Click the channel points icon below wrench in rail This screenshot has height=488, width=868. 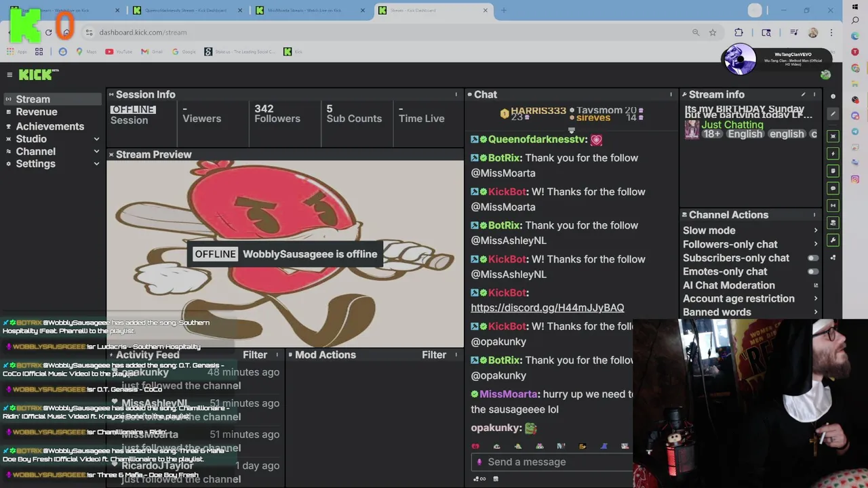pos(833,258)
